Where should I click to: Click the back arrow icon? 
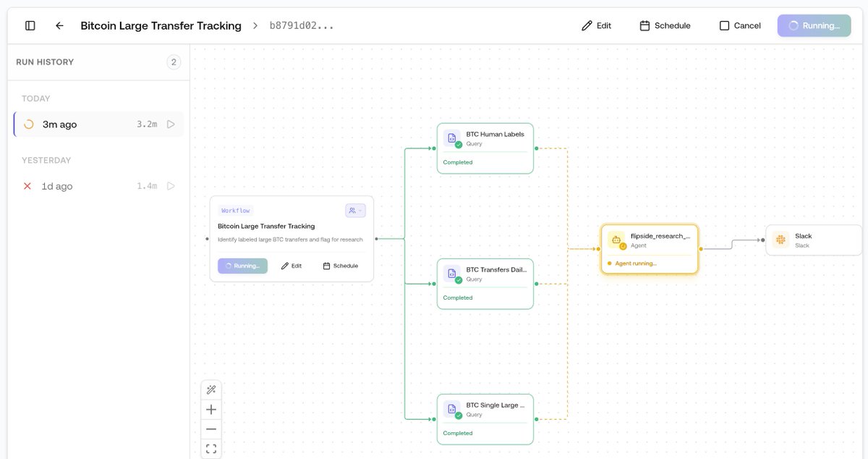coord(59,25)
